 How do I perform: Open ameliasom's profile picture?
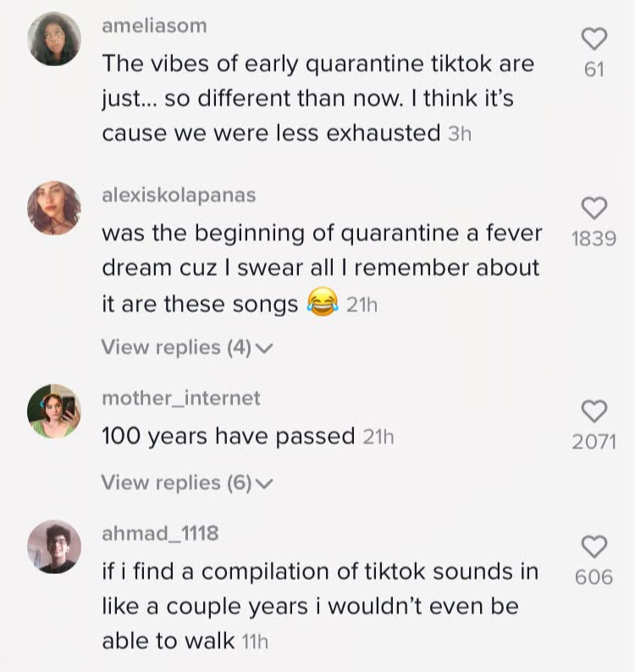(55, 40)
